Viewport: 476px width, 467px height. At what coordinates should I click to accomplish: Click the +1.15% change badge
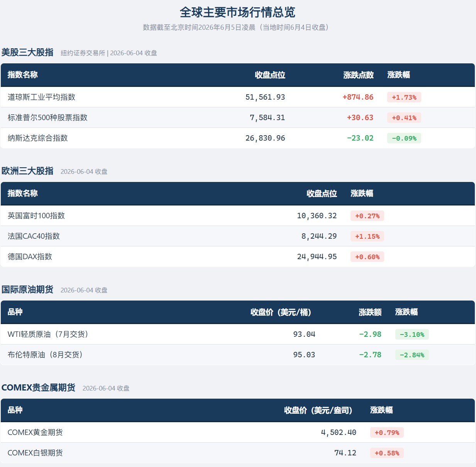pos(367,236)
